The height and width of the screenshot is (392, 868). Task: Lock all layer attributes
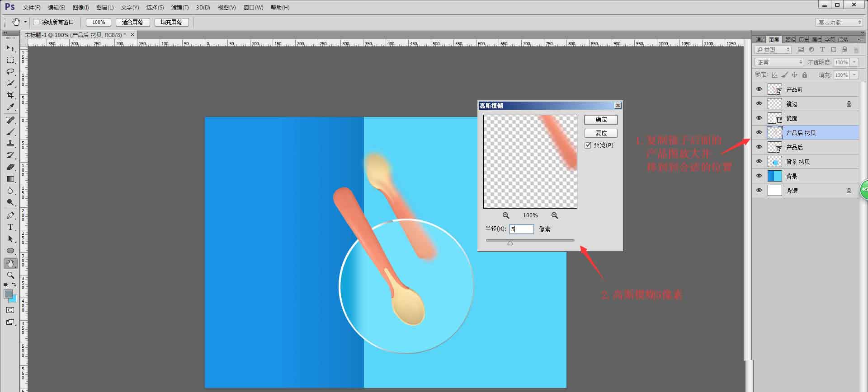[x=805, y=75]
